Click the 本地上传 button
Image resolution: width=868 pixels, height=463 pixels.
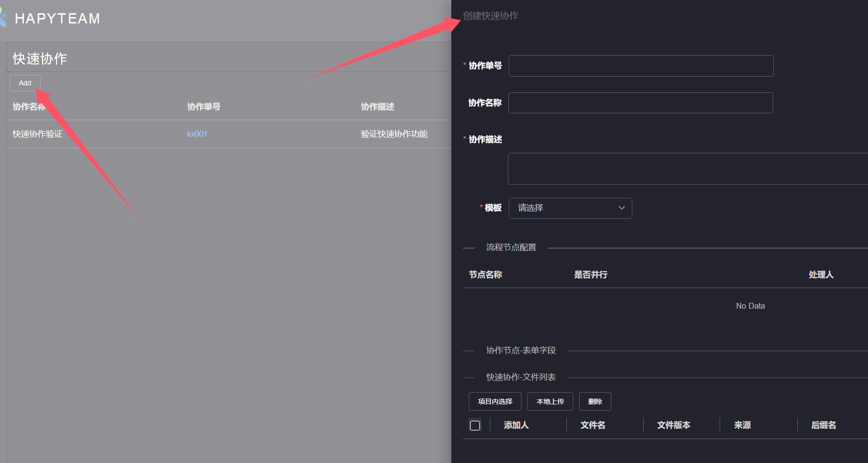550,401
